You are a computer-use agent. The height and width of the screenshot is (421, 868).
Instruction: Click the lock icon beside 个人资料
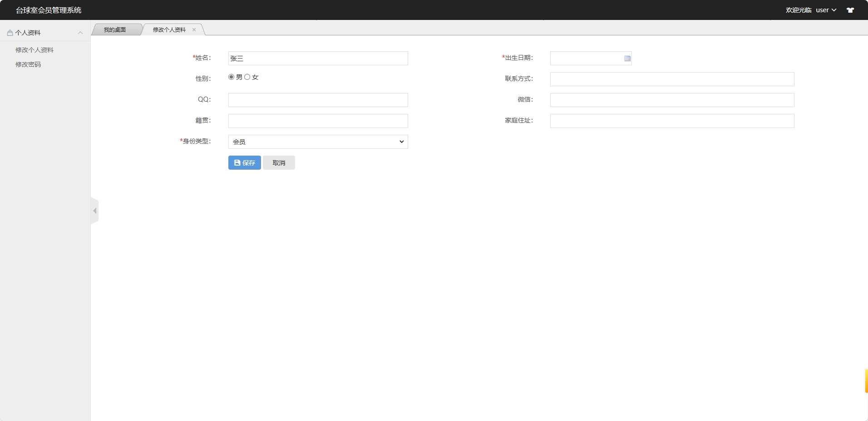click(10, 33)
